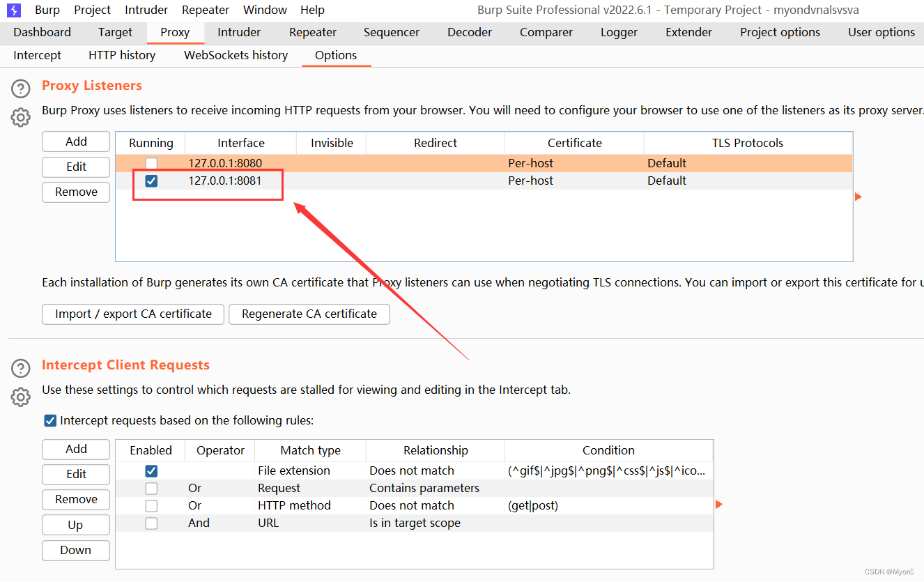Open help icon for Proxy Listeners
This screenshot has width=924, height=582.
point(21,89)
